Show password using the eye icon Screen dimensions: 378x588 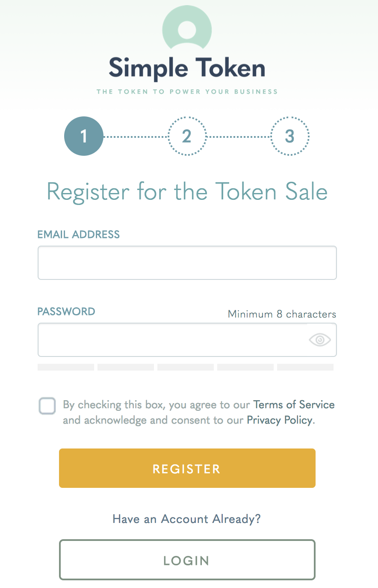(319, 340)
